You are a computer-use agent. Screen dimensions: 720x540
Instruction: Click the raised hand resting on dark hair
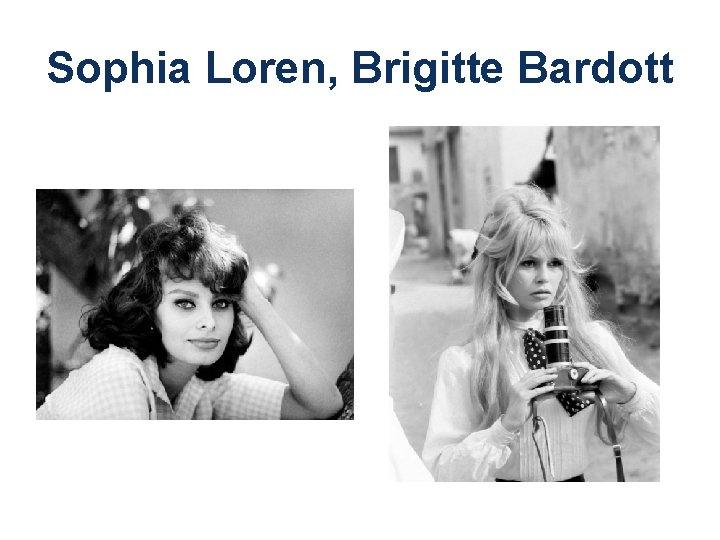(x=252, y=292)
